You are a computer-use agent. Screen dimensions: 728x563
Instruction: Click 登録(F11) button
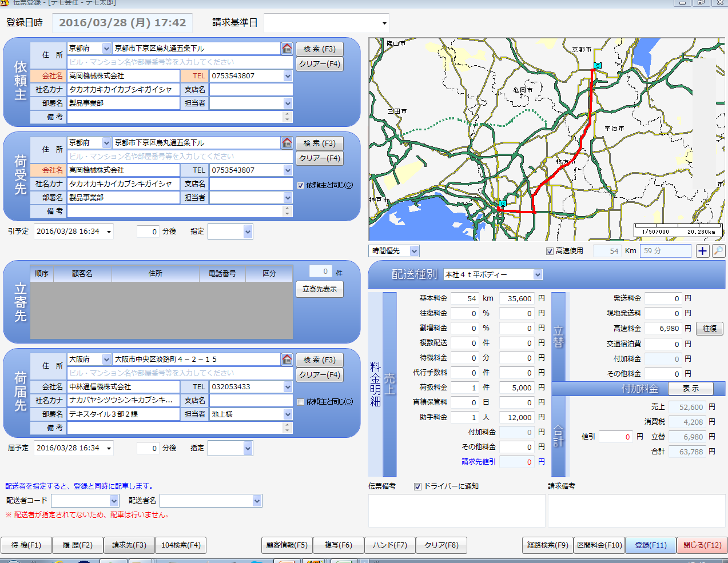(651, 545)
